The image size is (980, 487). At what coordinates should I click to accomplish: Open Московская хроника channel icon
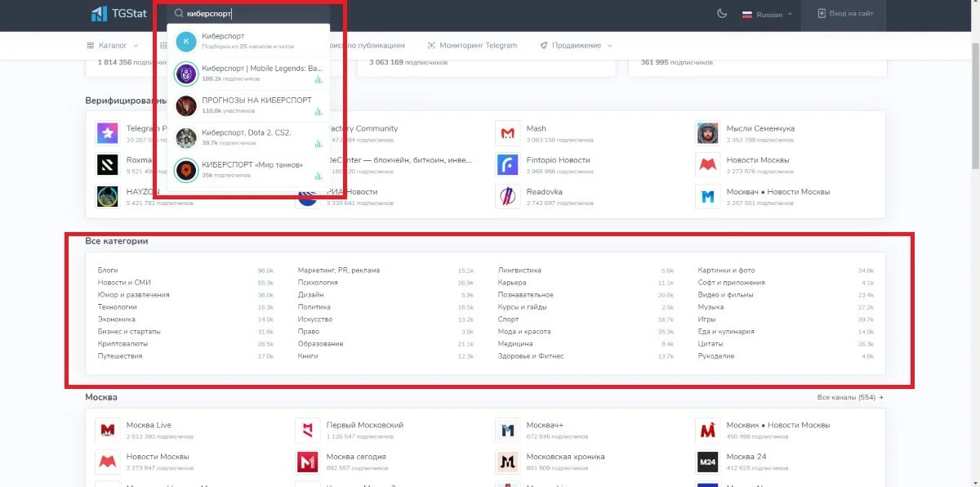coord(507,462)
